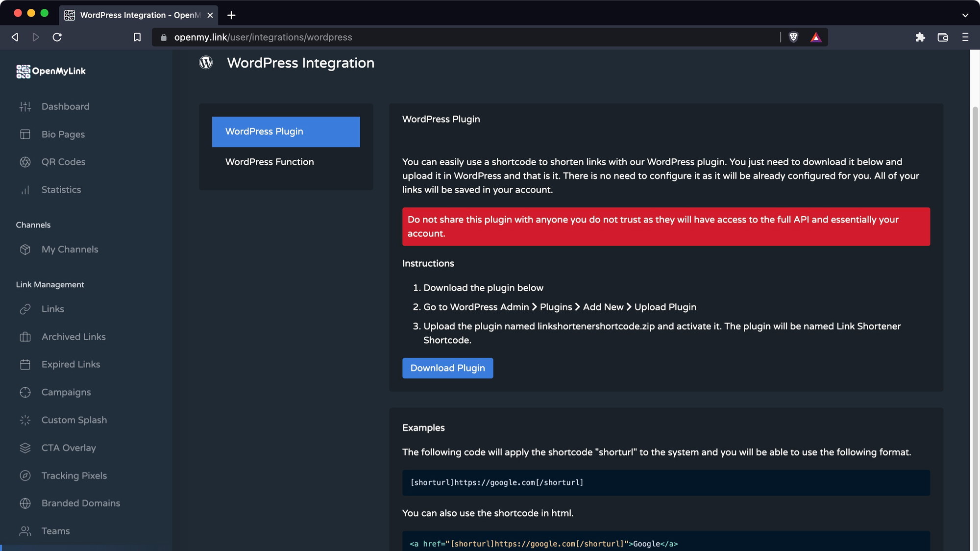This screenshot has height=551, width=980.
Task: Open Custom Splash in sidebar
Action: click(74, 420)
